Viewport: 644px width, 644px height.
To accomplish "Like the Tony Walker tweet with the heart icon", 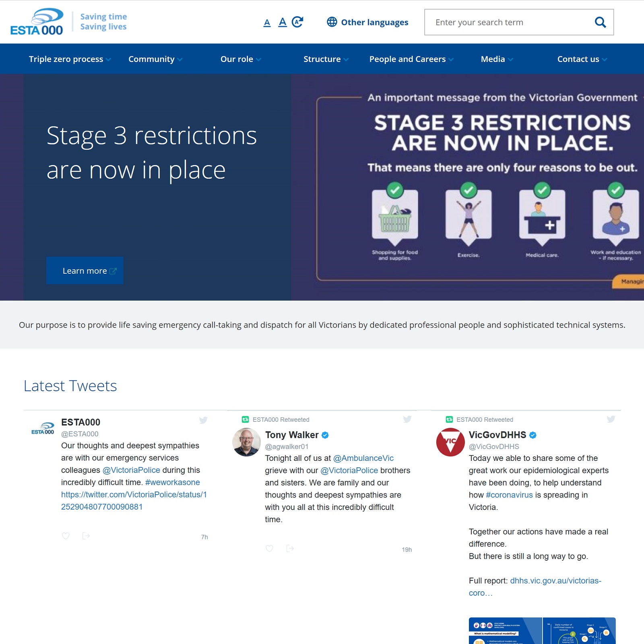I will (269, 548).
